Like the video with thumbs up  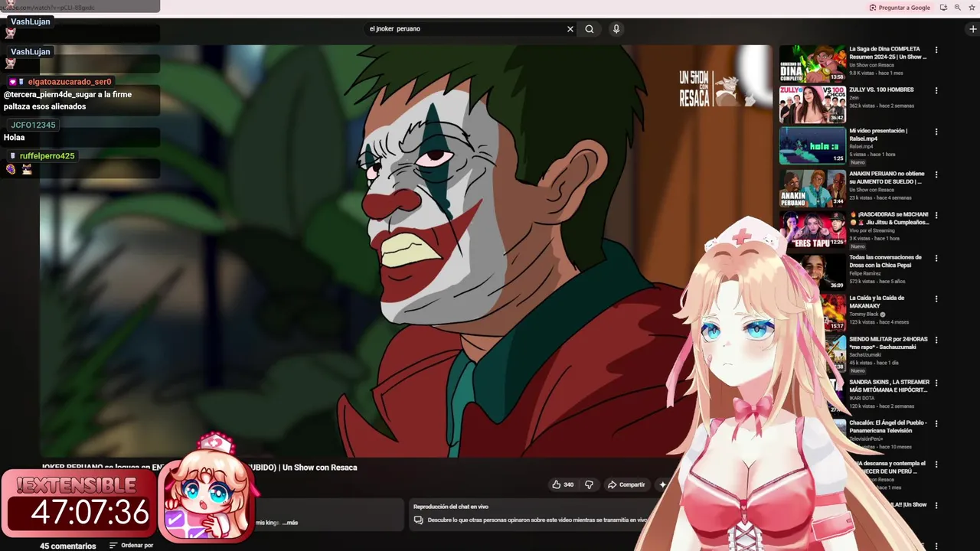click(x=563, y=484)
